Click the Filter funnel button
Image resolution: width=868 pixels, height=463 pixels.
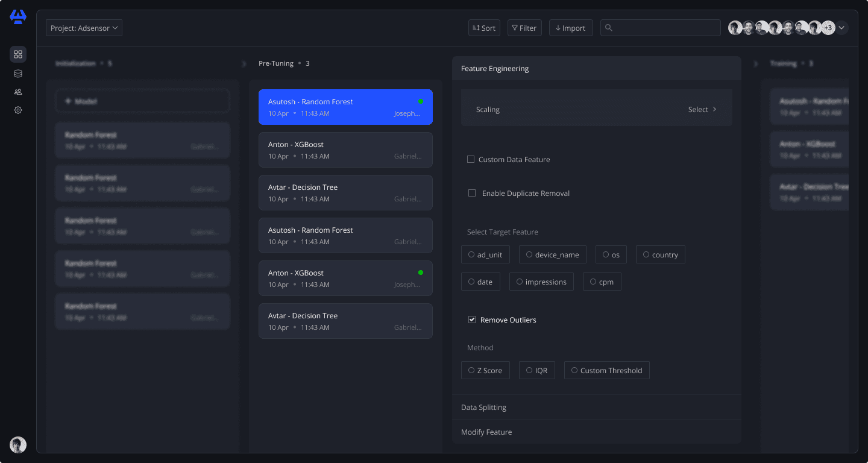(x=524, y=28)
